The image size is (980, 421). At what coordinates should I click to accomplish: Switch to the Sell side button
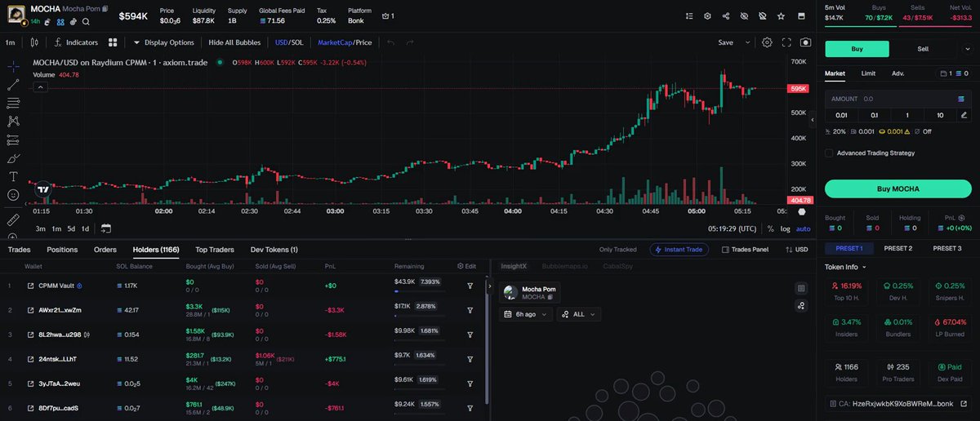click(923, 49)
